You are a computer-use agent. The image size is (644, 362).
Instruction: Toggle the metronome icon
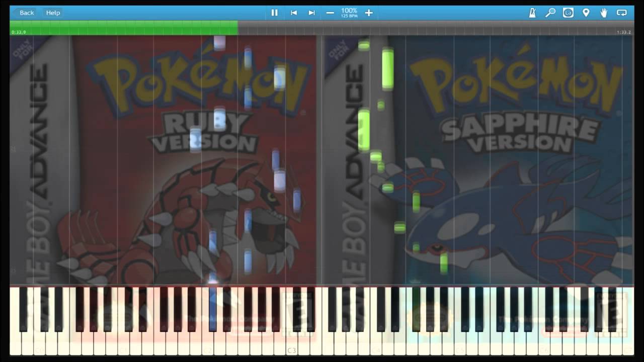point(532,13)
